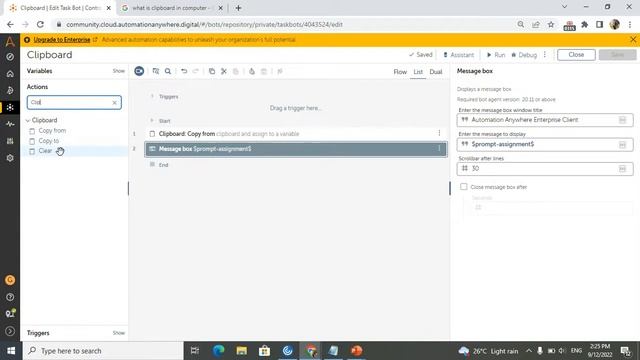This screenshot has height=360, width=640.
Task: Click the Close button in the editor
Action: (576, 55)
